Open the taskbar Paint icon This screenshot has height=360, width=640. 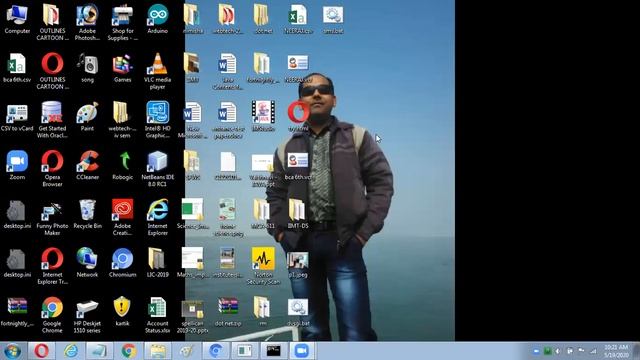(x=187, y=351)
